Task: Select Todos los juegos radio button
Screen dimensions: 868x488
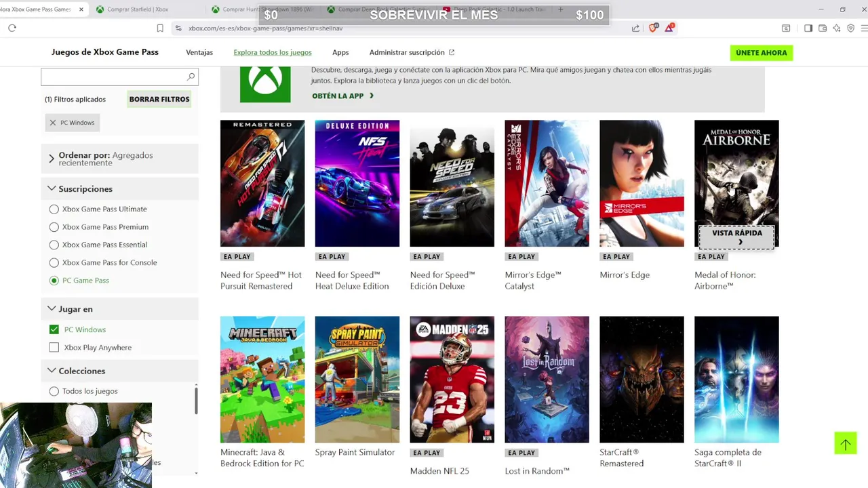Action: click(54, 391)
